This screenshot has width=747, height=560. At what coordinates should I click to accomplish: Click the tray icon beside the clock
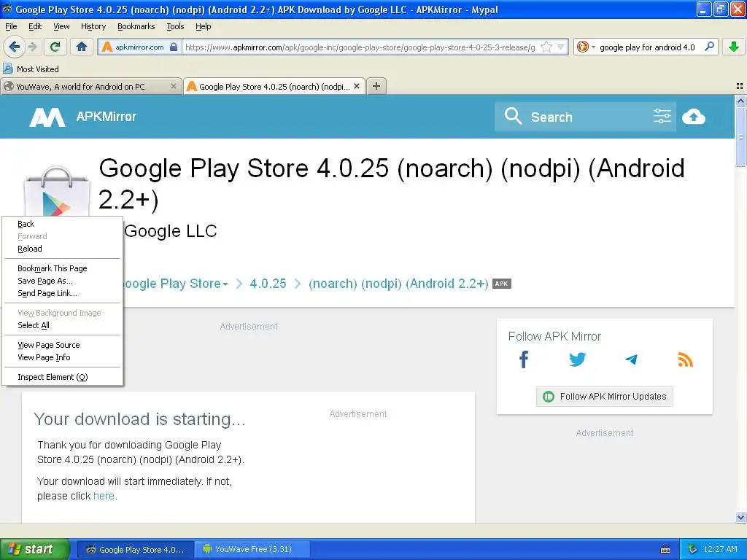point(693,549)
